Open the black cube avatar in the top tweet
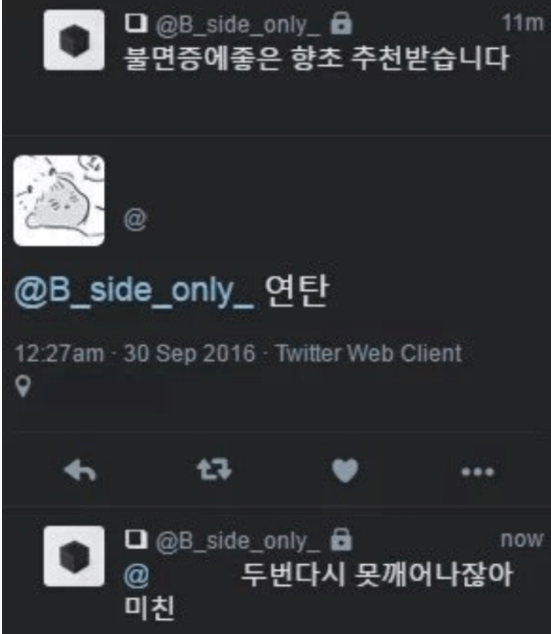551x634 pixels. pos(74,40)
